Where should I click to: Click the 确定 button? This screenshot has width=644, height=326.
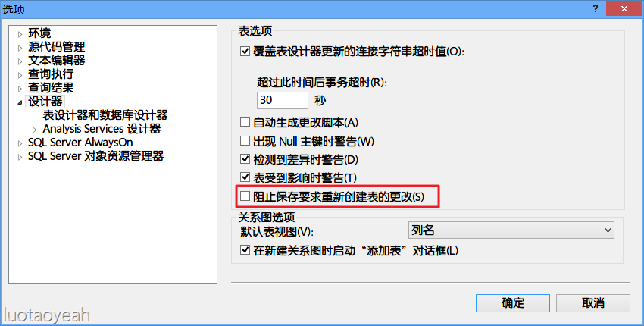point(513,303)
